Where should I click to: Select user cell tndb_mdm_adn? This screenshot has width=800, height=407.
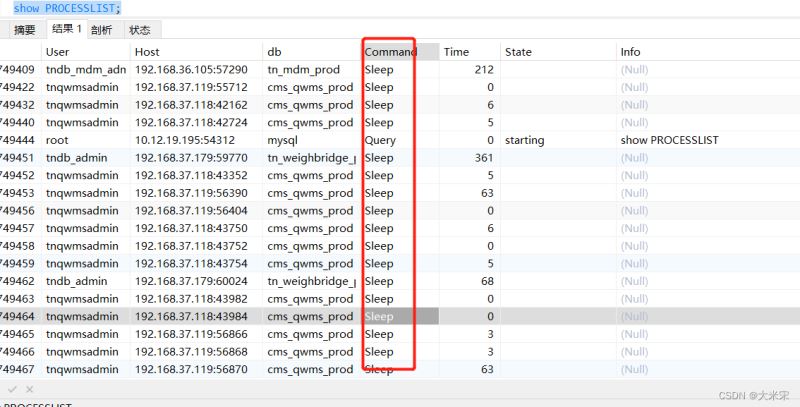(86, 69)
